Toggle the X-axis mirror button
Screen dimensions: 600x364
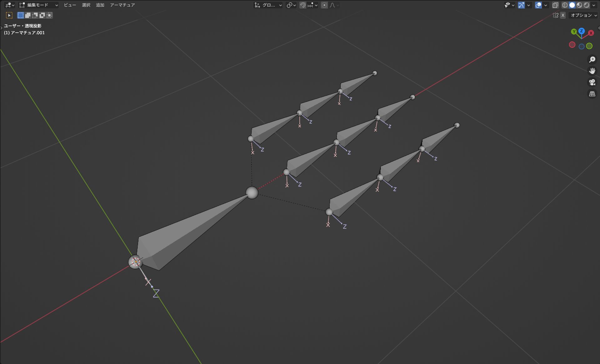(563, 15)
